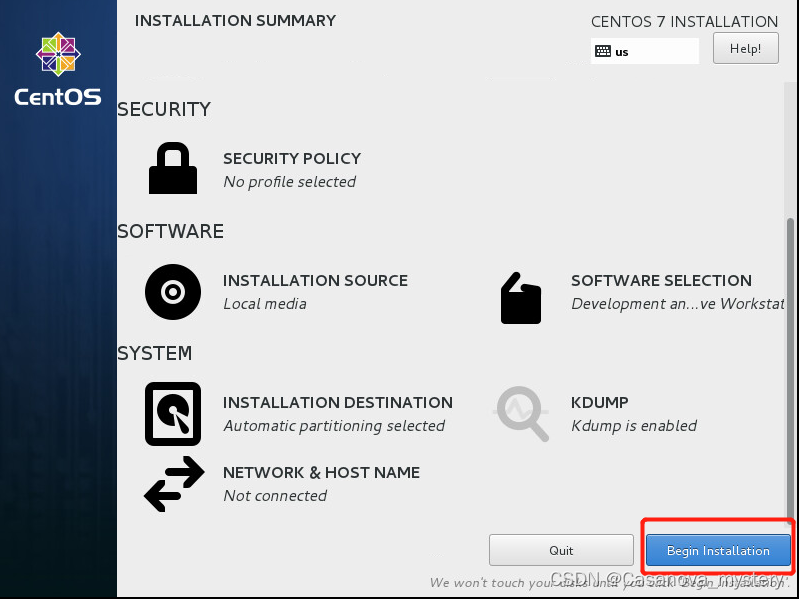Click the 'No profile selected' status text
This screenshot has width=799, height=599.
point(289,182)
